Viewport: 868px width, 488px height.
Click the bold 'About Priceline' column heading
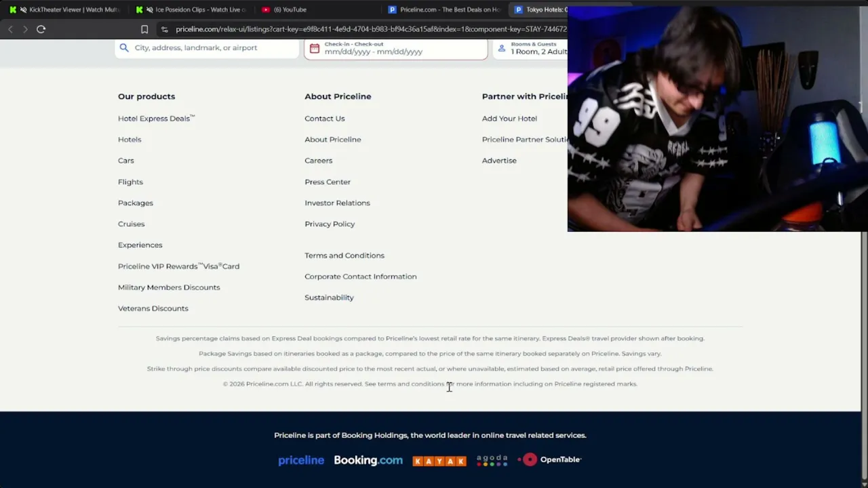[x=338, y=96]
